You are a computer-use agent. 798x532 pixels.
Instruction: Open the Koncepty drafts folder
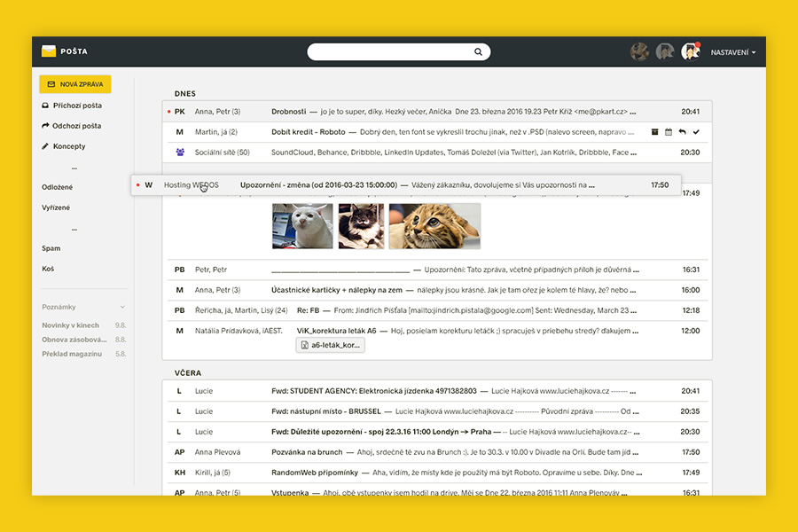[68, 146]
